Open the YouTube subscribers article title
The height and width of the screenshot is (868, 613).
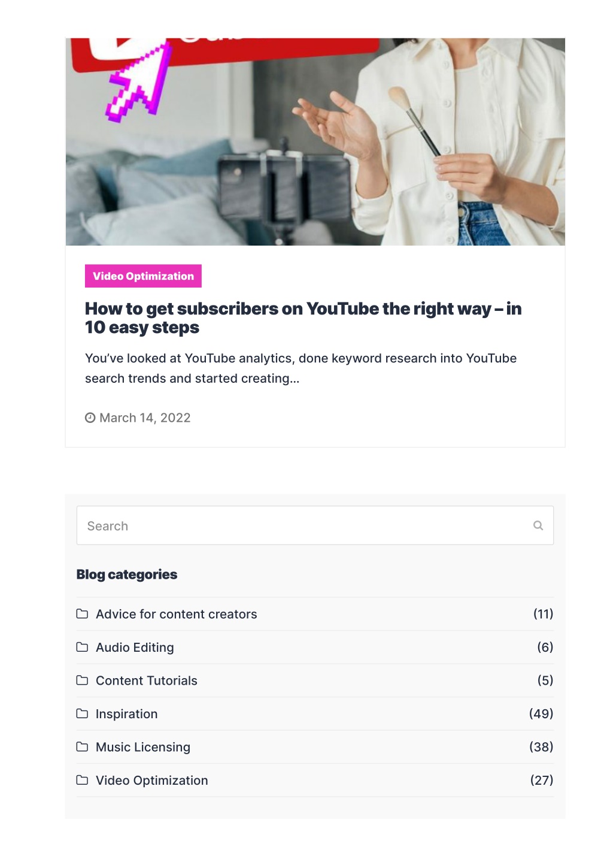[x=303, y=317]
